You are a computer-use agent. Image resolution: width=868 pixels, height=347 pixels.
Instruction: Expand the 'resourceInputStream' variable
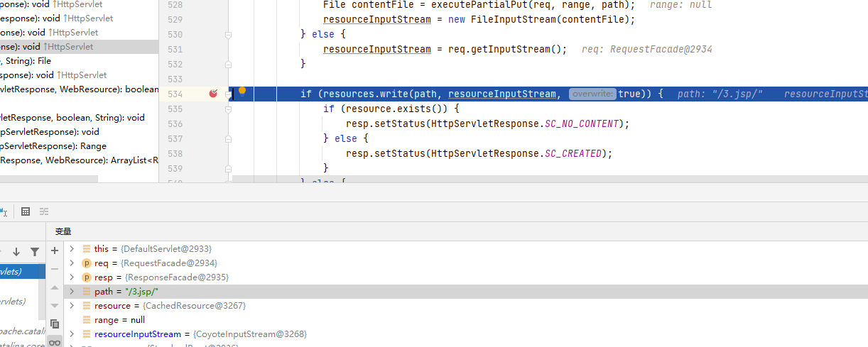(72, 334)
